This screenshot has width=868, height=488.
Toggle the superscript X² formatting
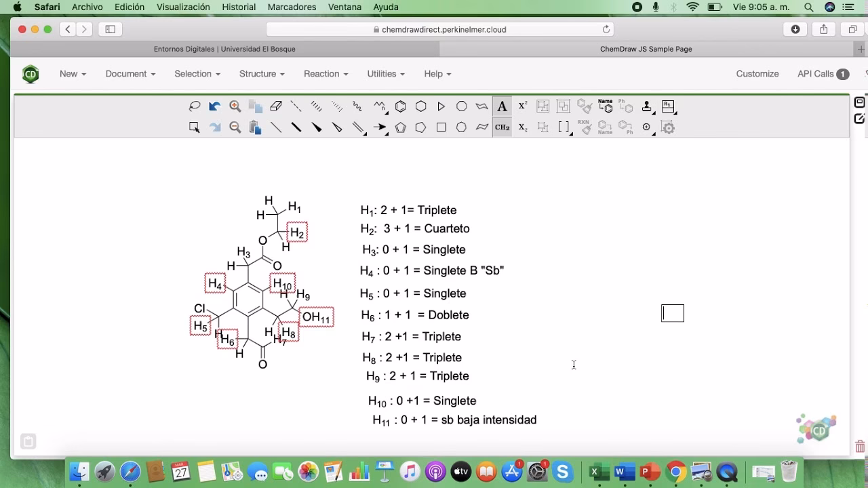523,106
